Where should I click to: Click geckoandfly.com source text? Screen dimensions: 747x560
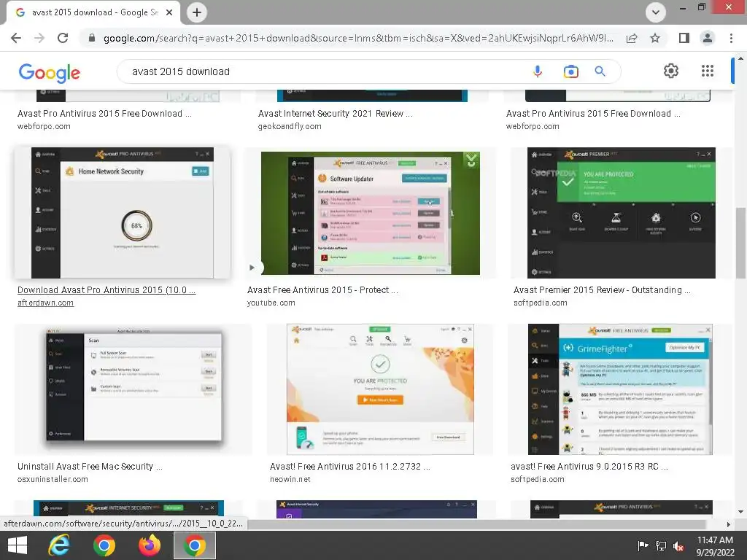[290, 126]
